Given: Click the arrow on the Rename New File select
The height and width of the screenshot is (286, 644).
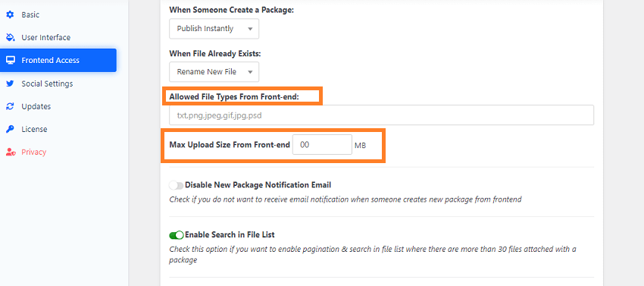Looking at the screenshot, I should (250, 72).
